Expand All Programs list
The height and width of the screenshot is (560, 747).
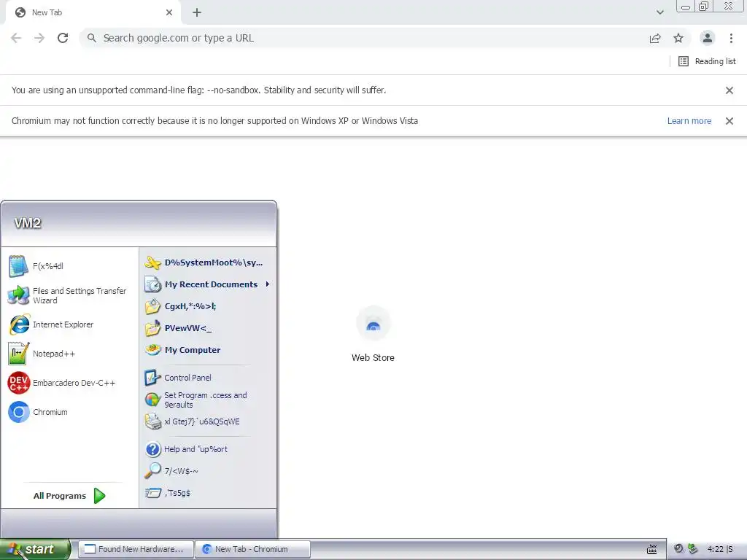pyautogui.click(x=69, y=496)
